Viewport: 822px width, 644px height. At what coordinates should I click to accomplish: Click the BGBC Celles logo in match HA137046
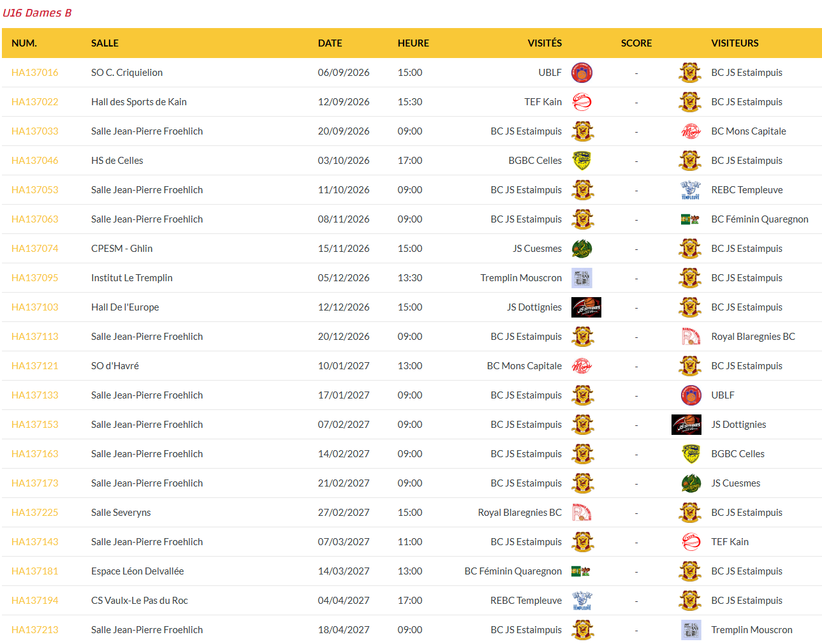tap(582, 161)
